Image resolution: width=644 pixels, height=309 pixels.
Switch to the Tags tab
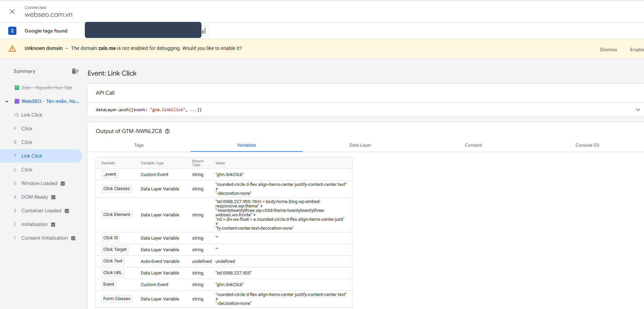tap(139, 145)
